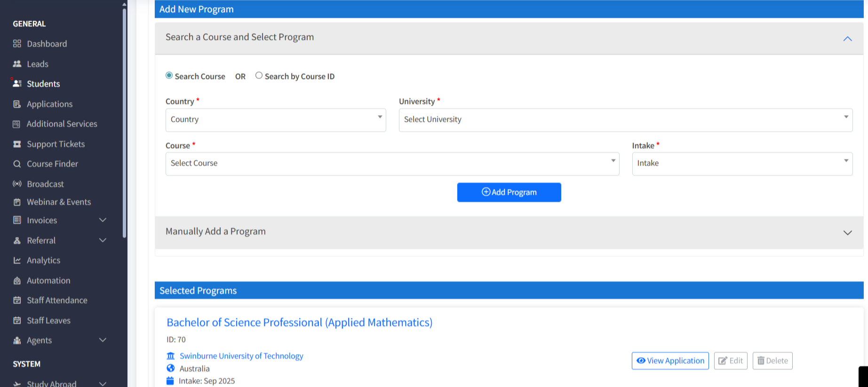Click the sidebar vertical scrollbar
Screen dimensions: 868x387
(124, 122)
